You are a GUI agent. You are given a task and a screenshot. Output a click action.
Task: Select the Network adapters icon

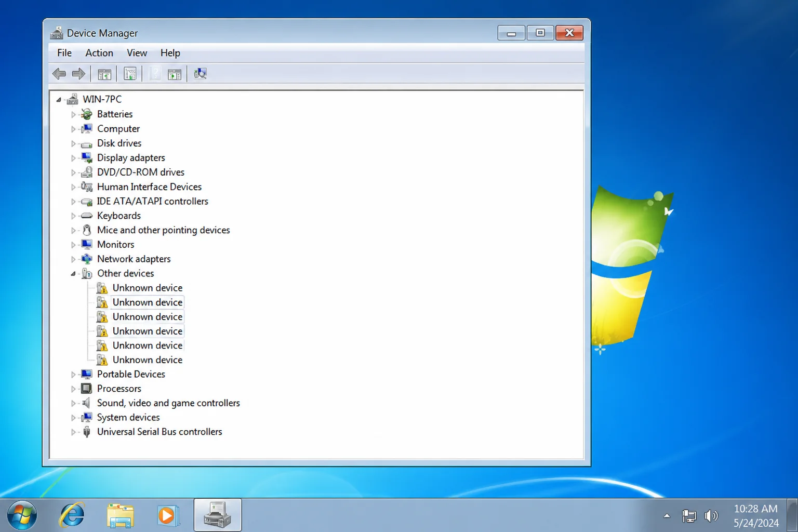(87, 259)
